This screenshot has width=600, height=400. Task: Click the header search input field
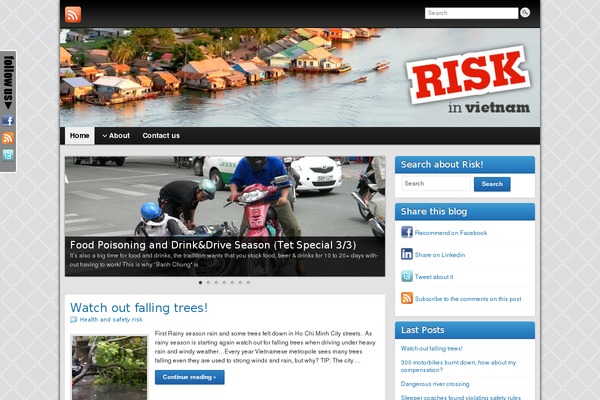tap(471, 13)
